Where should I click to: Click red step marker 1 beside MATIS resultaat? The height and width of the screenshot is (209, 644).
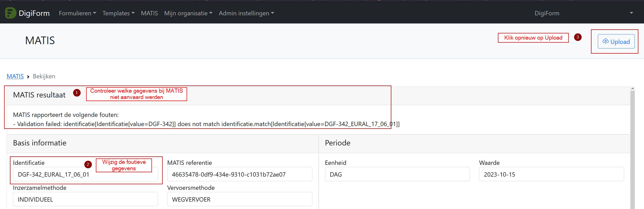click(x=77, y=93)
